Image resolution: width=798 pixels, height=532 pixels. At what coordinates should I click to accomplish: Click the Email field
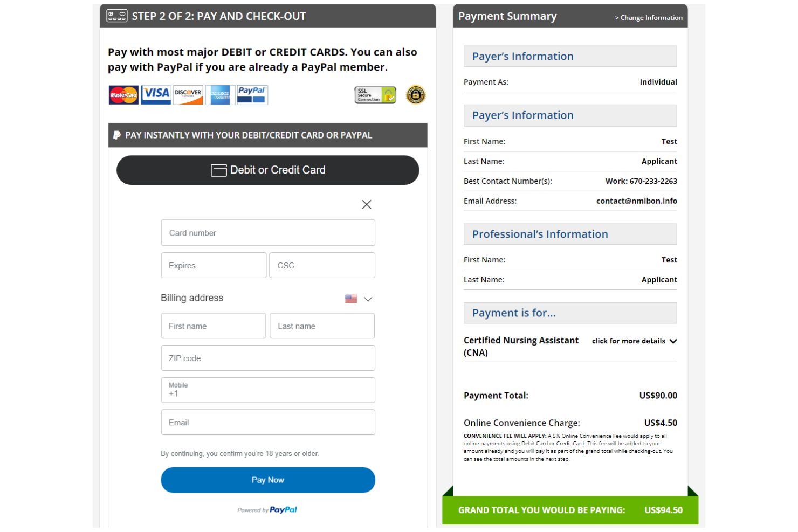[x=268, y=422]
